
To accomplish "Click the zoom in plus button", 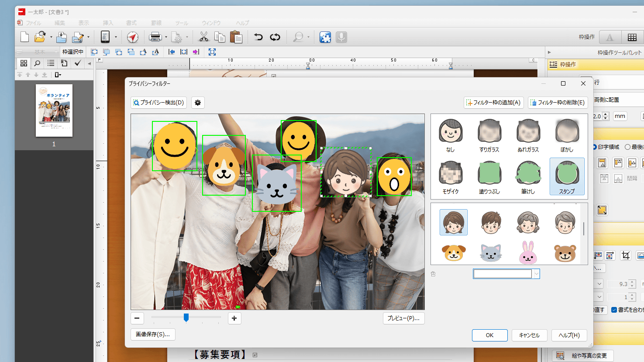I will (234, 318).
